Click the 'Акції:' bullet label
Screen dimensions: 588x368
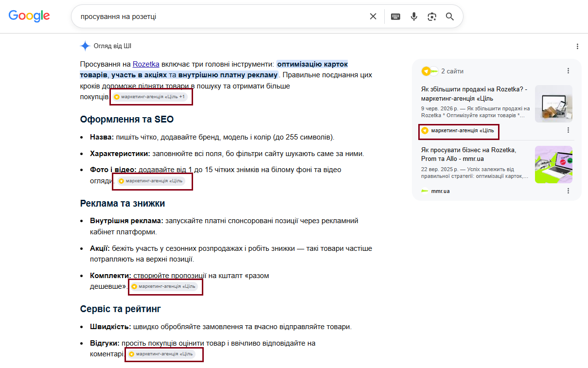[x=100, y=248]
